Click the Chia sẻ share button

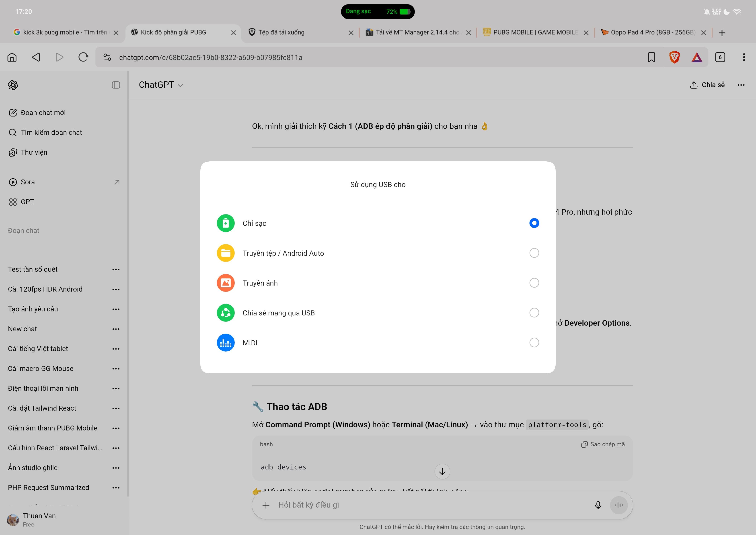(x=707, y=85)
